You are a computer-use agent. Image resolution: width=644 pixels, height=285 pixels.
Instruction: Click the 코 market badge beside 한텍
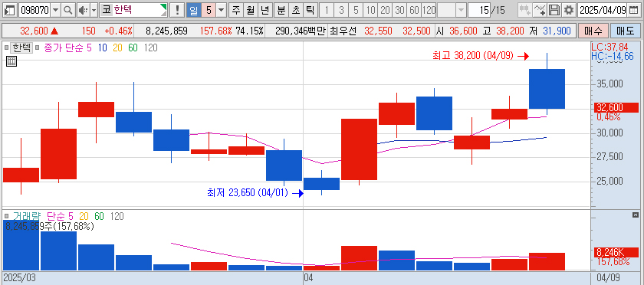(107, 10)
